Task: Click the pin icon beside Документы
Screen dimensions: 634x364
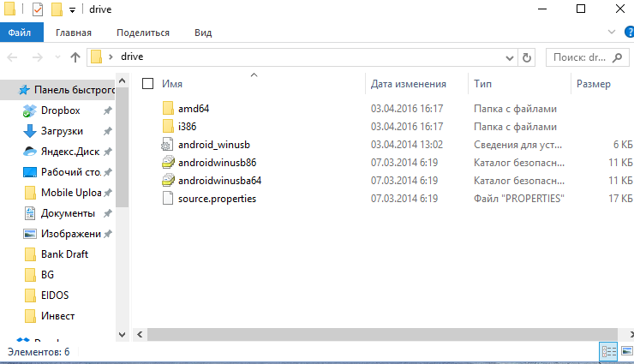Action: pyautogui.click(x=108, y=213)
